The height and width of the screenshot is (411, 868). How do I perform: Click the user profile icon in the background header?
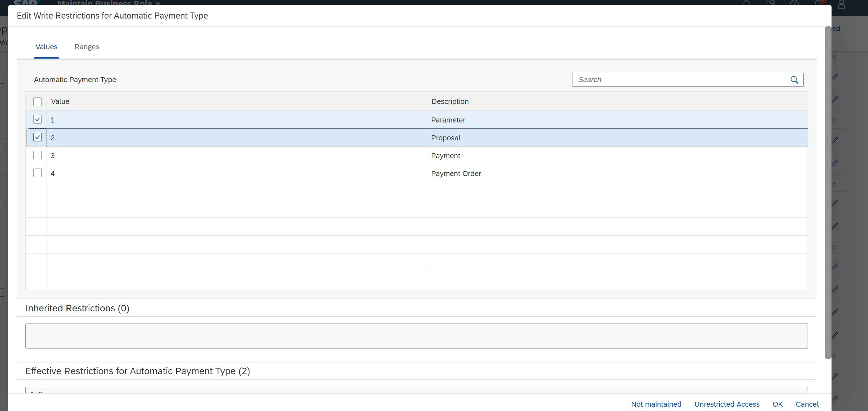(842, 4)
